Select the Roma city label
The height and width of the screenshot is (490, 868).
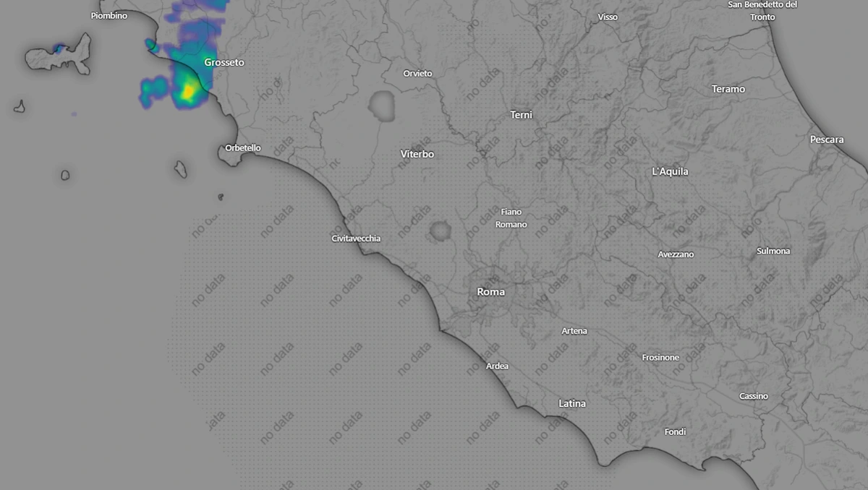click(490, 291)
